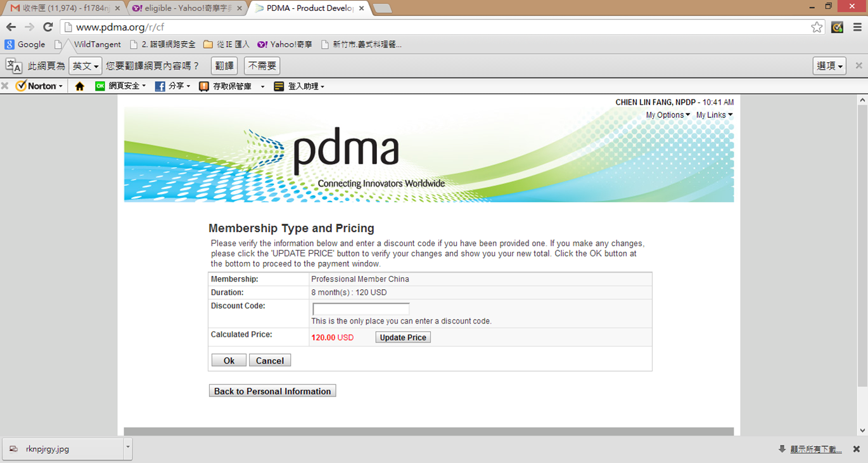Image resolution: width=868 pixels, height=463 pixels.
Task: Close the translation bar
Action: pos(858,66)
